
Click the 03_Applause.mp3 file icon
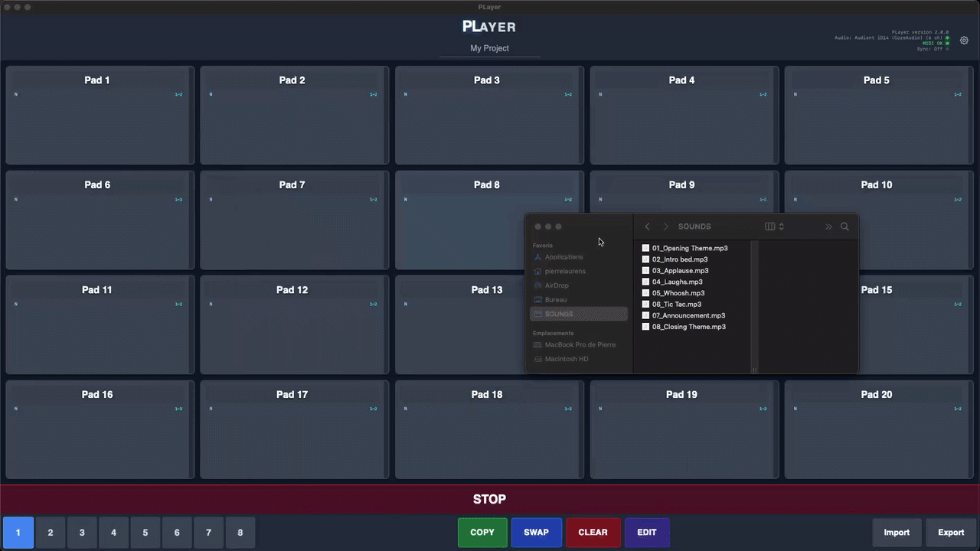[x=645, y=271]
